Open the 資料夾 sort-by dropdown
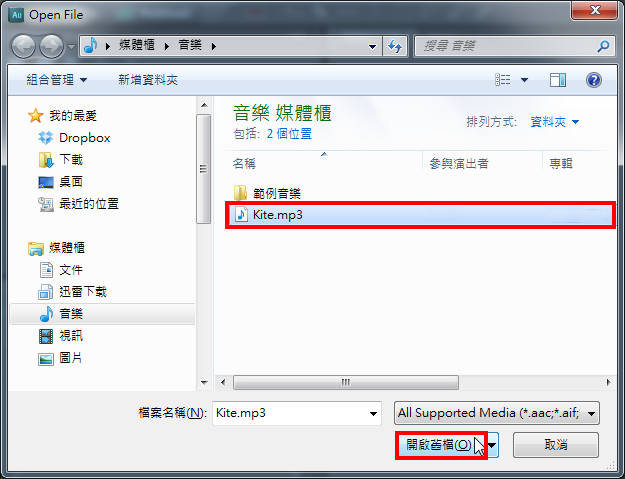 click(555, 122)
